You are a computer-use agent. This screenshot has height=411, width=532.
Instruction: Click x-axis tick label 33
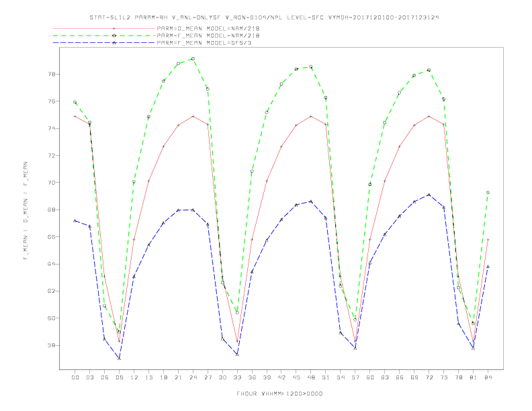coord(237,377)
